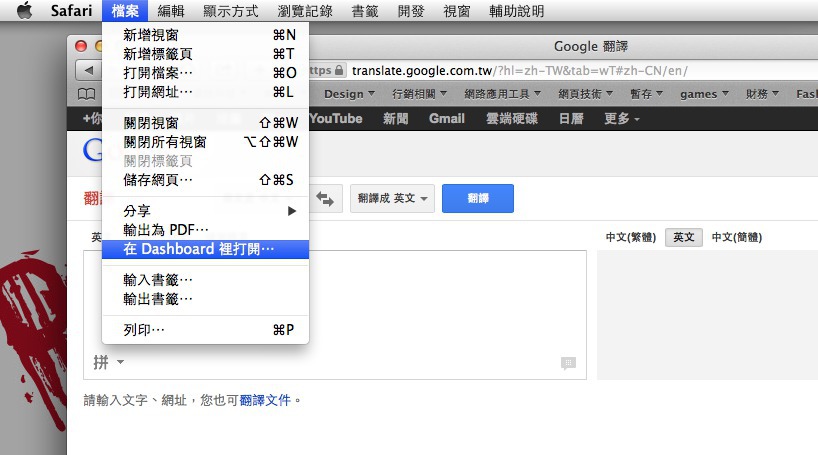The width and height of the screenshot is (818, 455).
Task: Open the 翻譯文件 link
Action: [x=265, y=400]
